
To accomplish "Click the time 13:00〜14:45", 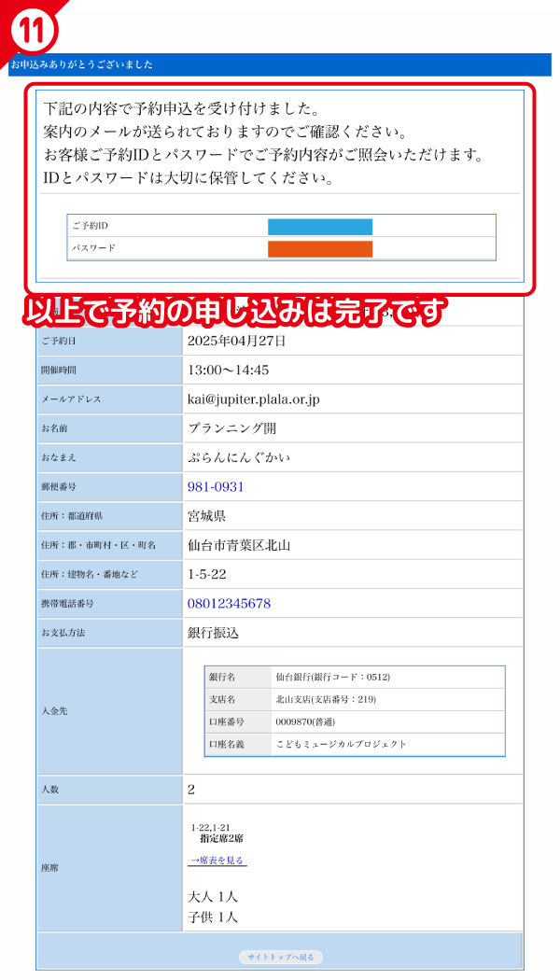I will click(228, 370).
